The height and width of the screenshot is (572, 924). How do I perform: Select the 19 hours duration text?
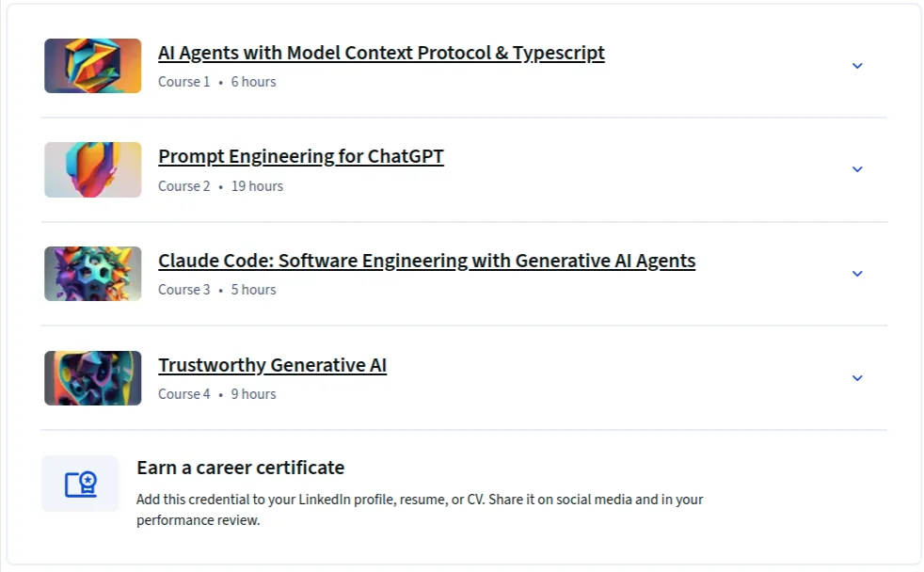point(257,186)
